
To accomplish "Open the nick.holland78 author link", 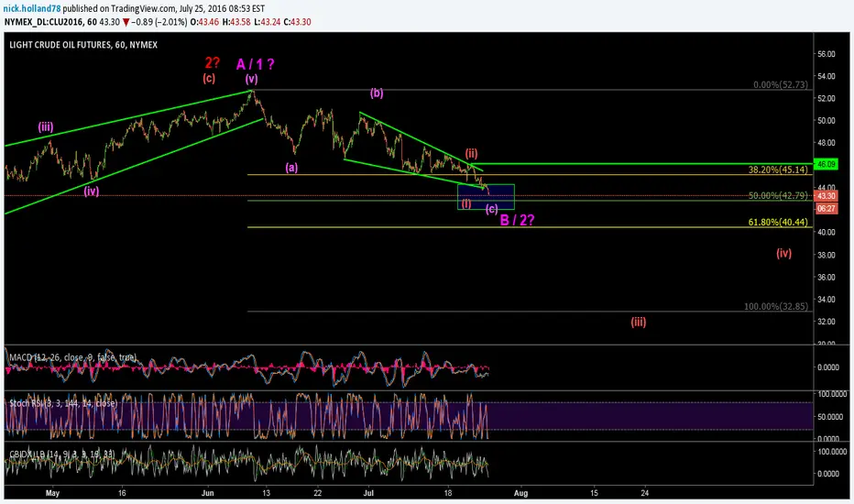I will 32,9.
